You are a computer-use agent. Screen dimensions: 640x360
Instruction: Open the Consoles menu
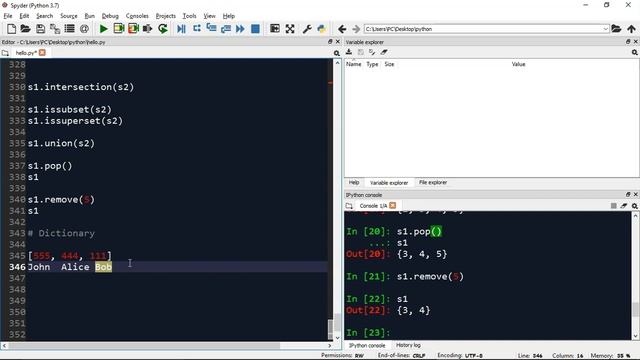137,16
